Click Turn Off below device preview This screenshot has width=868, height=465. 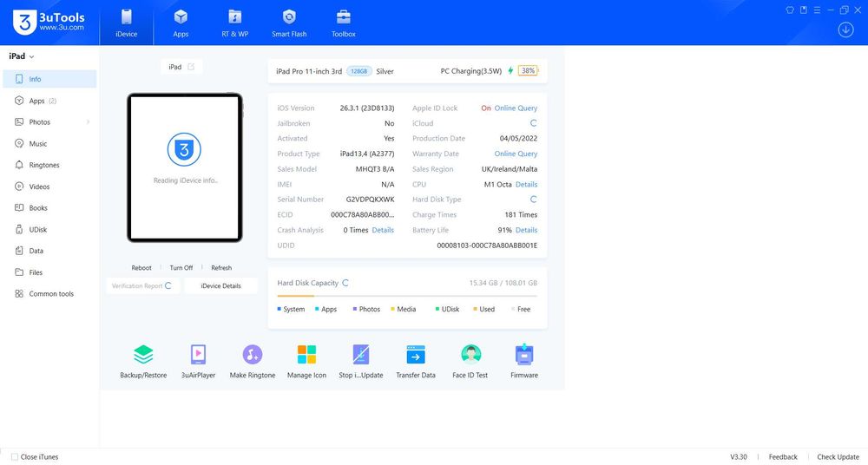(x=181, y=268)
